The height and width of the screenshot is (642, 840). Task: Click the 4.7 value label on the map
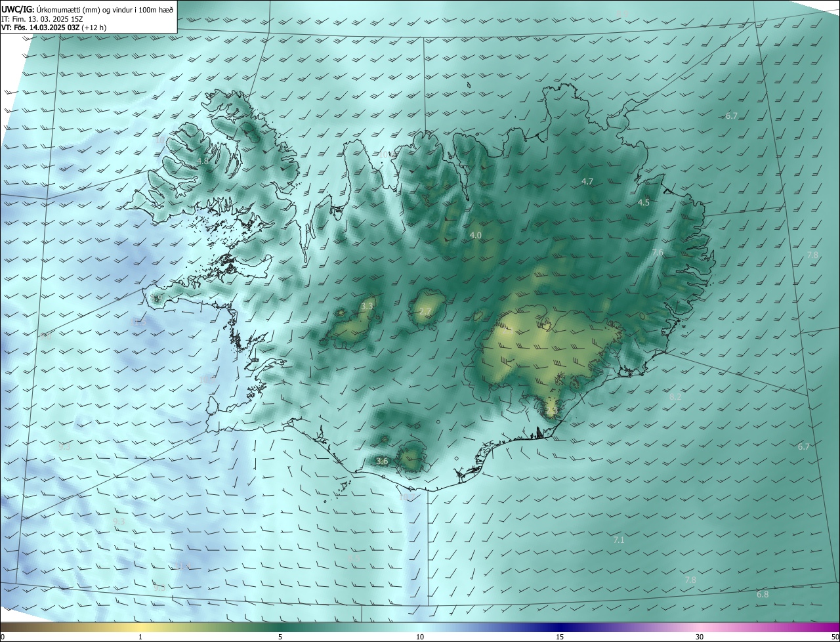[x=587, y=181]
